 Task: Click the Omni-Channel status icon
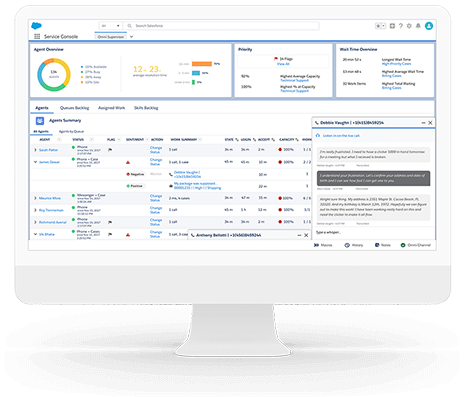[x=403, y=245]
